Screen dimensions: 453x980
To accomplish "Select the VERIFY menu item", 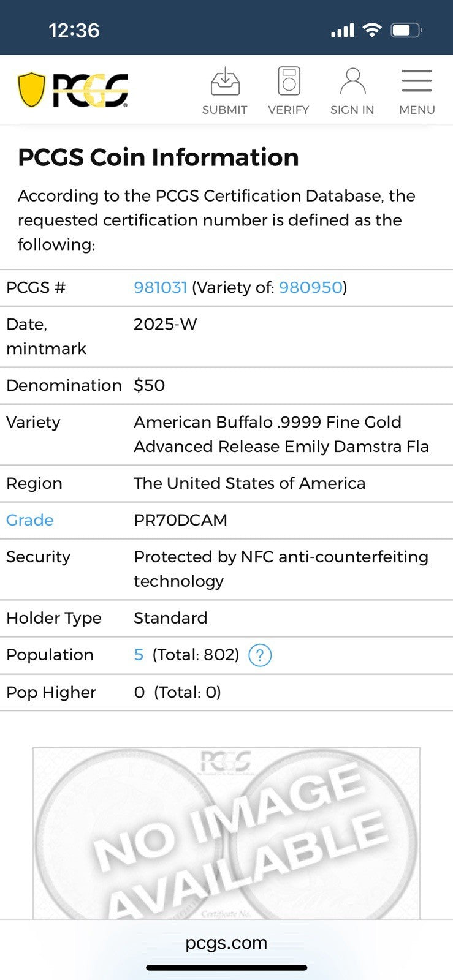I will coord(288,110).
